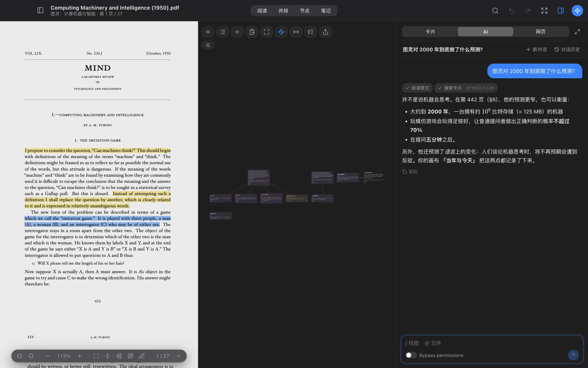Select the 卡片 tab in side panel
Image resolution: width=588 pixels, height=368 pixels.
coord(430,32)
